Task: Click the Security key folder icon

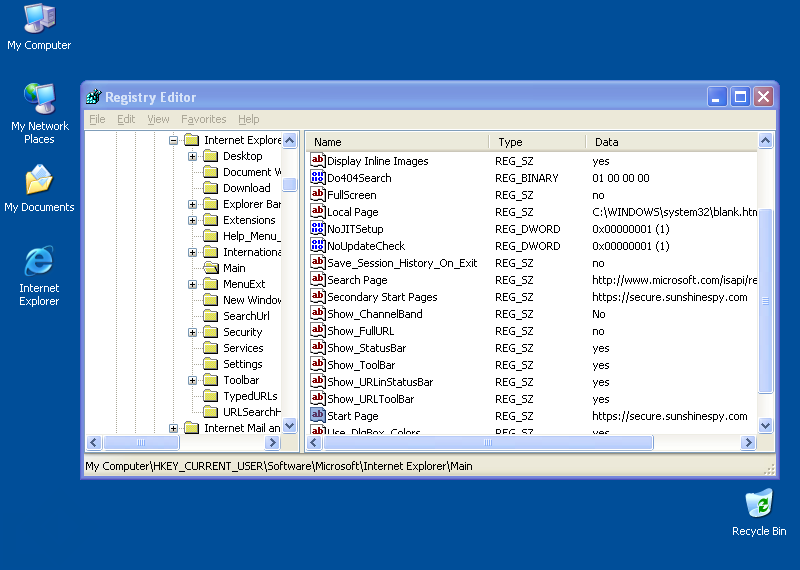Action: 211,332
